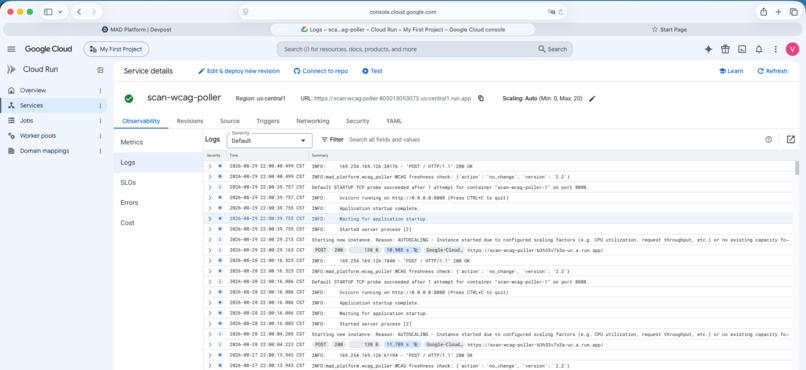Switch to the Networking tab
This screenshot has height=370, width=806.
pyautogui.click(x=313, y=121)
